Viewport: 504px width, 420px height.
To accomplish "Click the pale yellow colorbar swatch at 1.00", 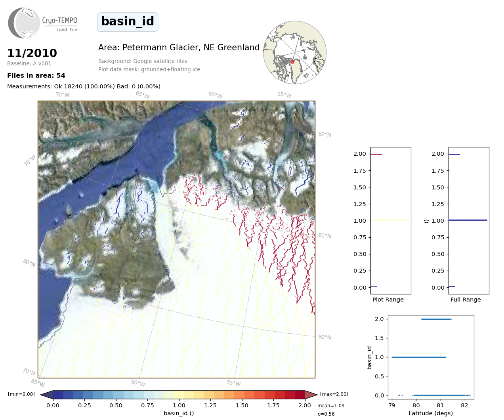I will [x=179, y=395].
